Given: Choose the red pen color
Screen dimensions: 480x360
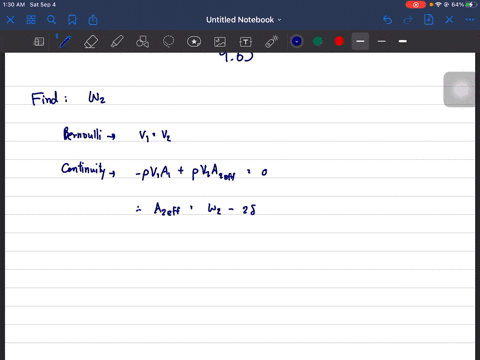Looking at the screenshot, I should [339, 41].
